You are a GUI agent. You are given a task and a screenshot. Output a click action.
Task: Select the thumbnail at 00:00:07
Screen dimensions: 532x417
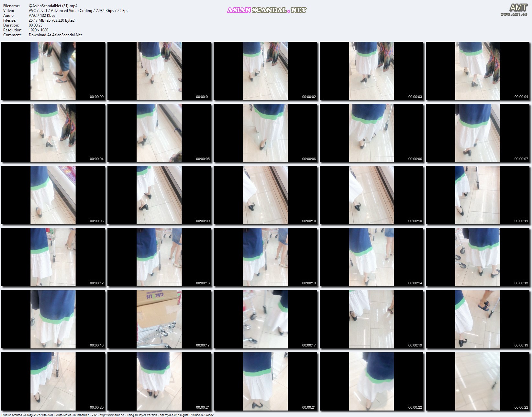coord(478,133)
